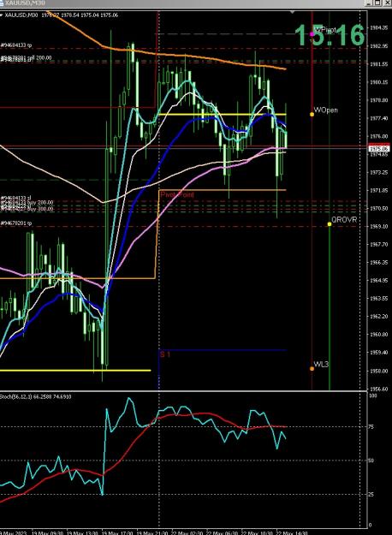Click the WOpen level label
The height and width of the screenshot is (535, 392).
pos(326,110)
